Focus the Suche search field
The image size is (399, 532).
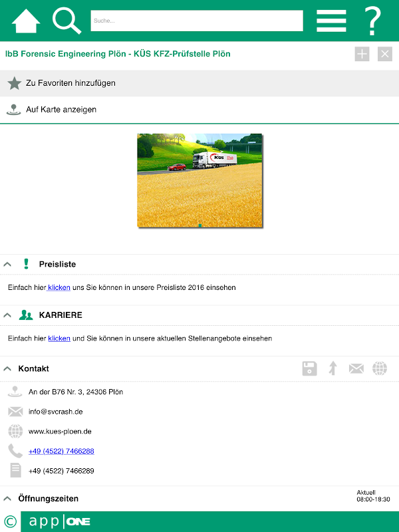[x=197, y=21]
